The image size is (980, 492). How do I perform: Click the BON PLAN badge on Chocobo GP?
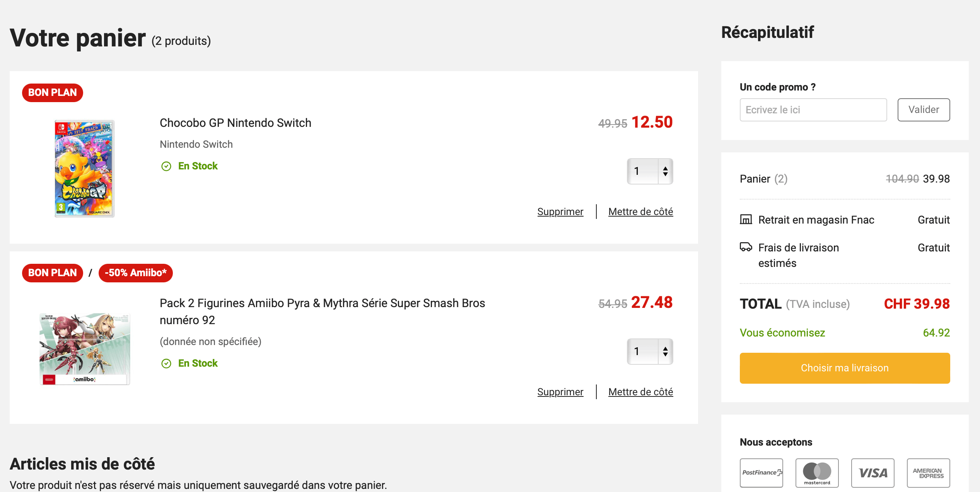[x=53, y=93]
